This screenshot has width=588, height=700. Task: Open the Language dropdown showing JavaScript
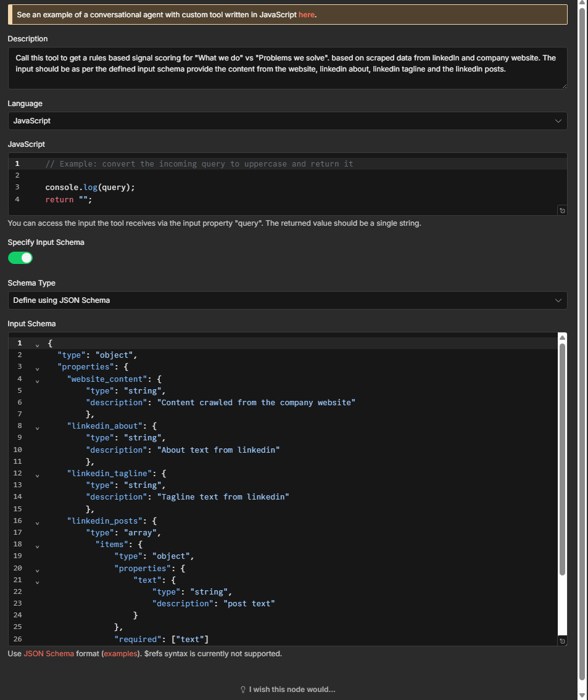coord(287,121)
